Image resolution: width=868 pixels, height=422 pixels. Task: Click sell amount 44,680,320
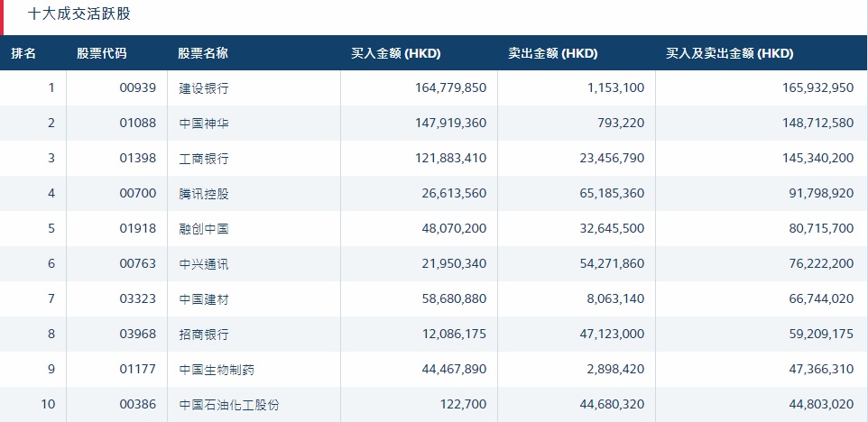pos(612,404)
